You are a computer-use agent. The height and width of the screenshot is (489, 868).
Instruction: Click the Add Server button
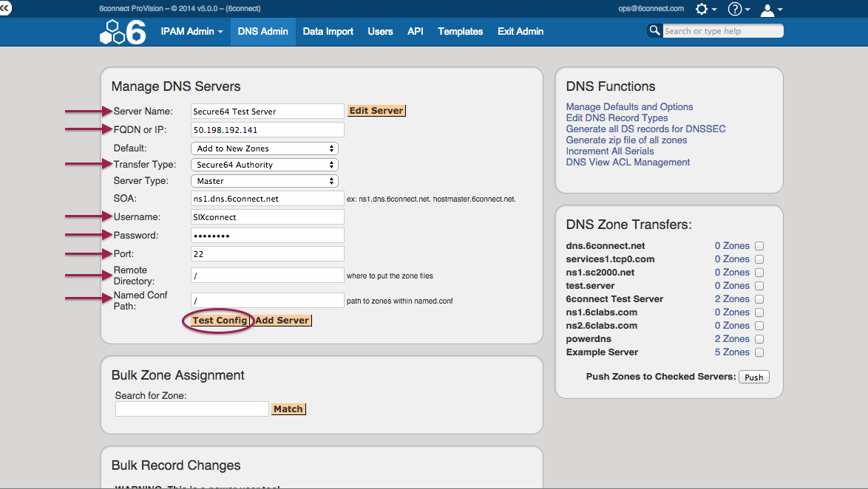(282, 321)
